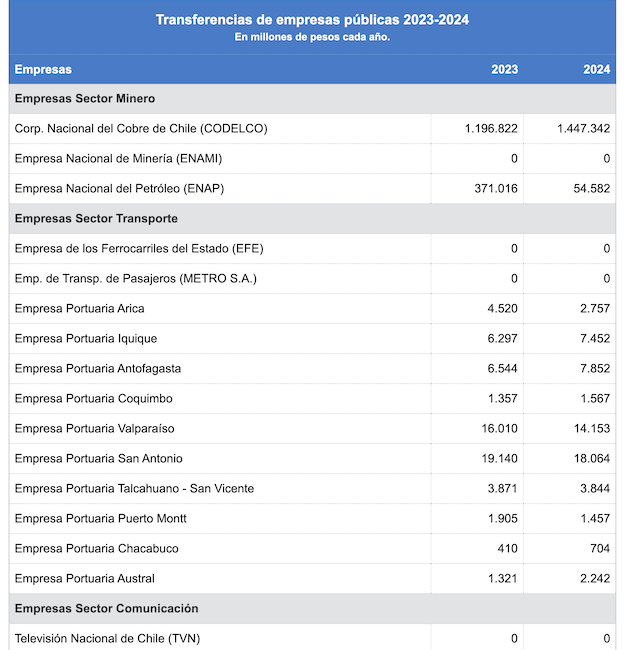Select 'Empresa Portuaria Coquimbo' row label
This screenshot has width=626, height=650.
[x=94, y=399]
